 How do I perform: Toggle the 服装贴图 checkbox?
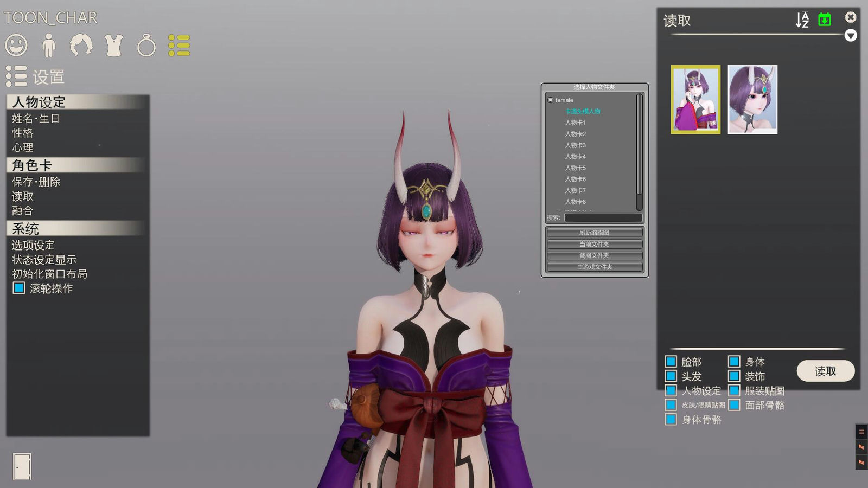(x=734, y=390)
